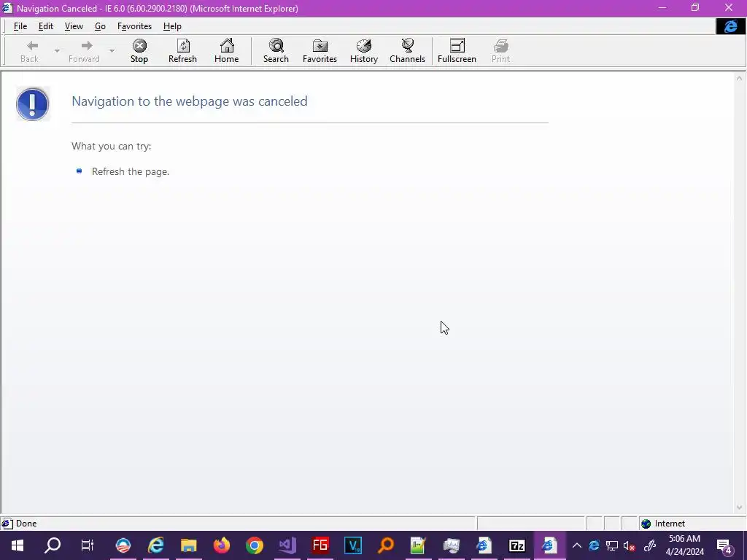Open the Help menu
The width and height of the screenshot is (747, 560).
click(x=172, y=26)
